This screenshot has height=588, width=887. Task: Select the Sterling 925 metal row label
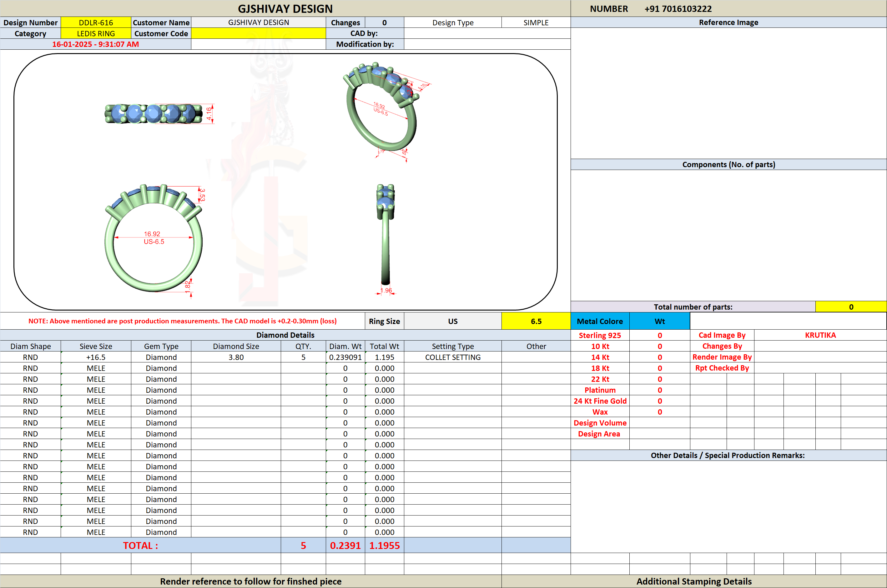coord(600,335)
